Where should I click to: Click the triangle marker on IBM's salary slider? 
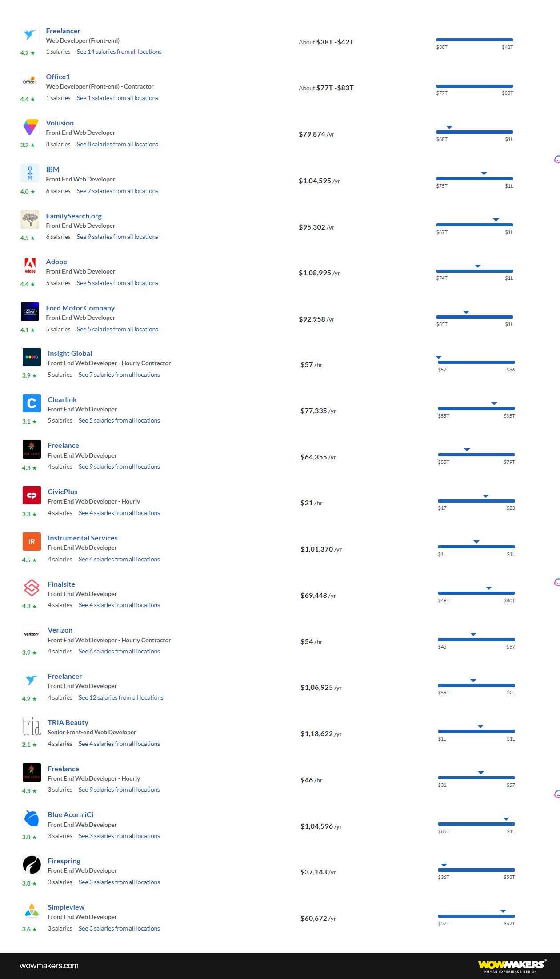coord(484,173)
